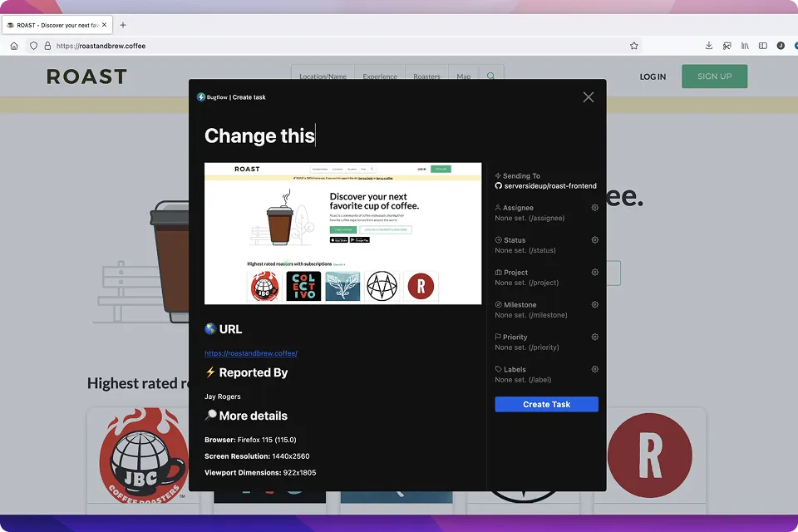Open Assignee settings gear
Viewport: 798px width, 532px height.
coord(594,208)
